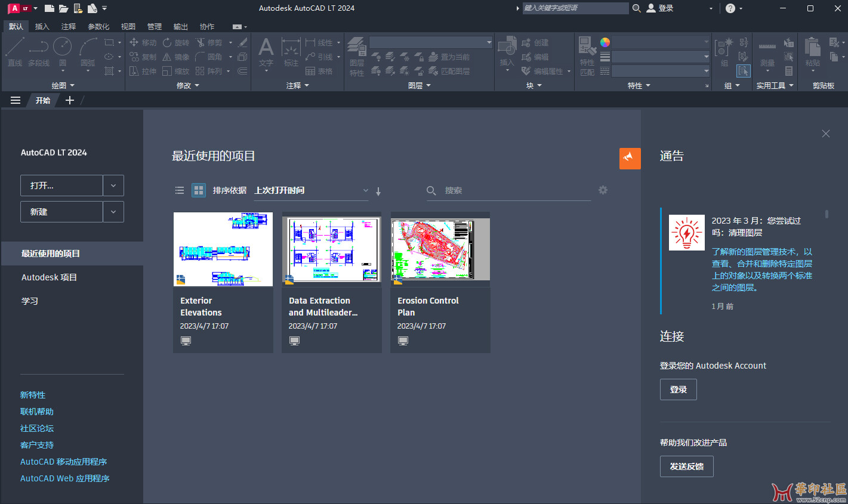Select the Text (文字) tool
Viewport: 848px width, 504px height.
[x=266, y=52]
